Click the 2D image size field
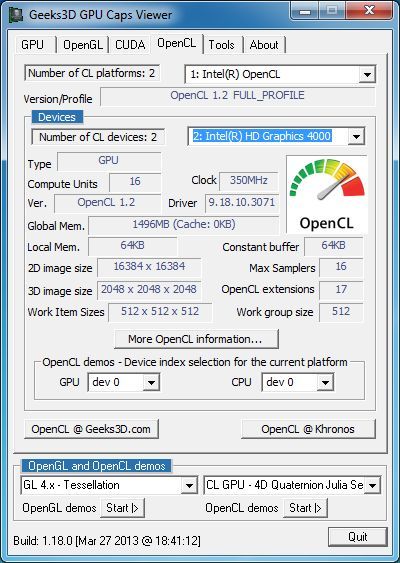400x563 pixels. pyautogui.click(x=149, y=267)
